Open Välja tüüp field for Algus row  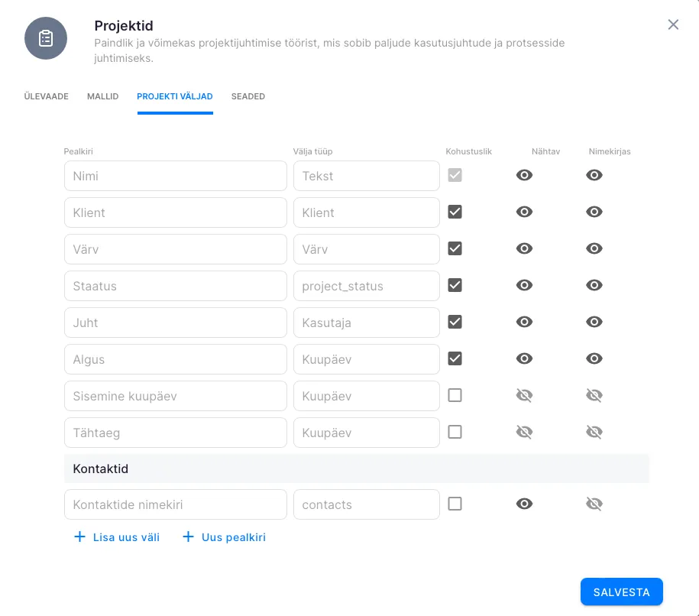[x=366, y=359]
